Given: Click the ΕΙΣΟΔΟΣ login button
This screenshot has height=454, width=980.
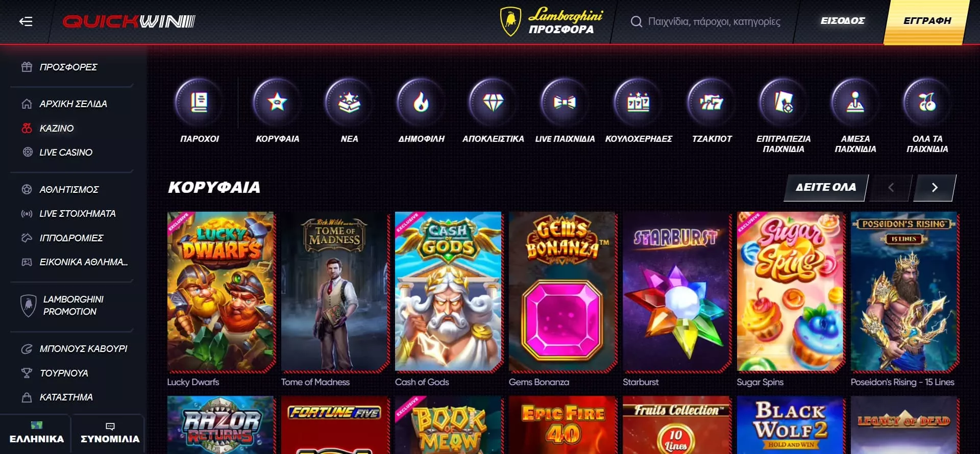Looking at the screenshot, I should pyautogui.click(x=843, y=21).
